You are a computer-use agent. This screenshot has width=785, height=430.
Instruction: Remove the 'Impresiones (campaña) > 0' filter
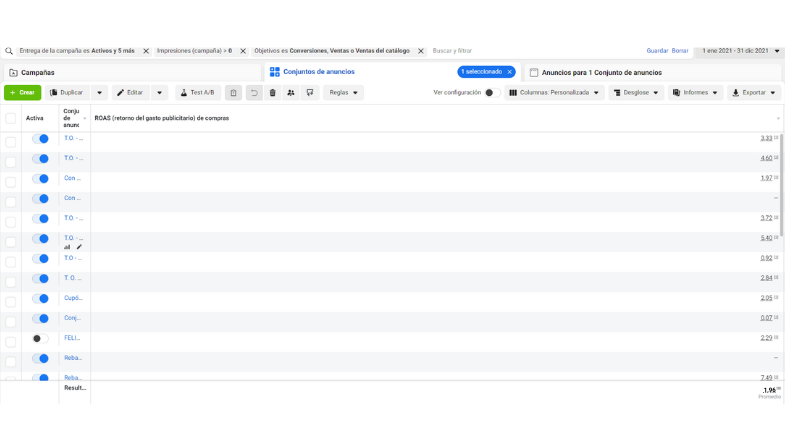click(243, 51)
